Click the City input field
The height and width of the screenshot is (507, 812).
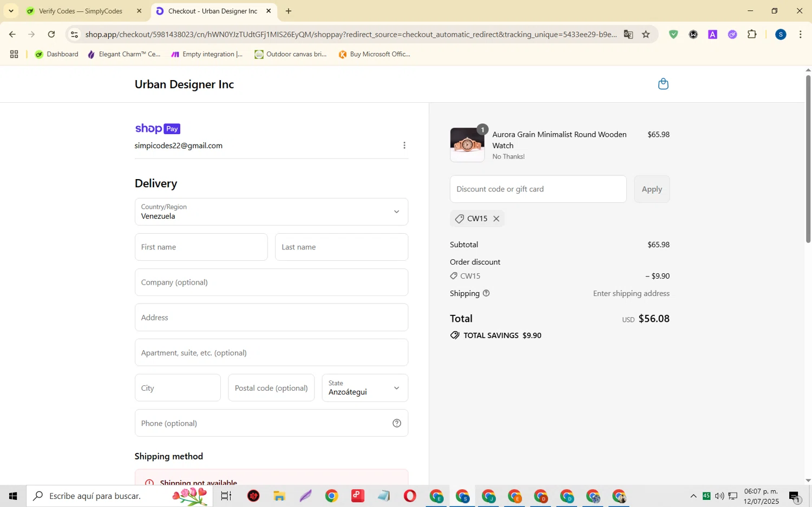(x=178, y=388)
